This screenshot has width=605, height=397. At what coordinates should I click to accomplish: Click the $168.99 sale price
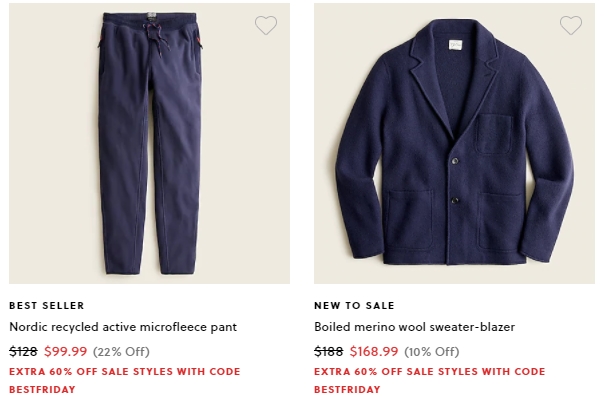pyautogui.click(x=374, y=351)
